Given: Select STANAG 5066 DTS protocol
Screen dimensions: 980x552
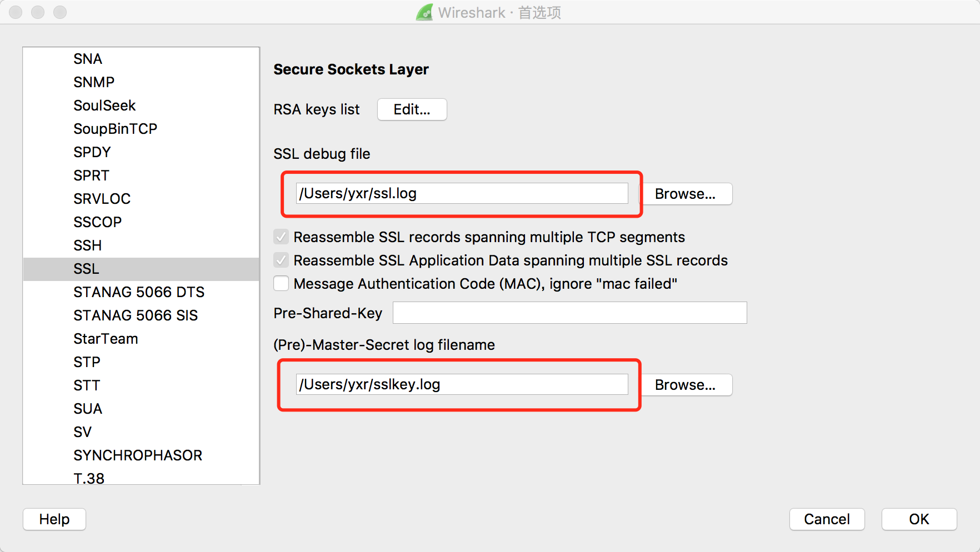Looking at the screenshot, I should 141,292.
